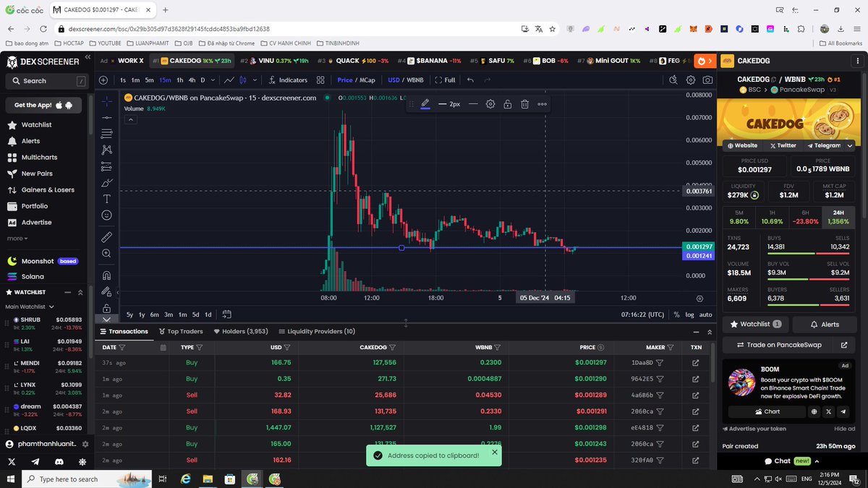Image resolution: width=868 pixels, height=488 pixels.
Task: Select the 15m timeframe
Action: pyautogui.click(x=165, y=80)
